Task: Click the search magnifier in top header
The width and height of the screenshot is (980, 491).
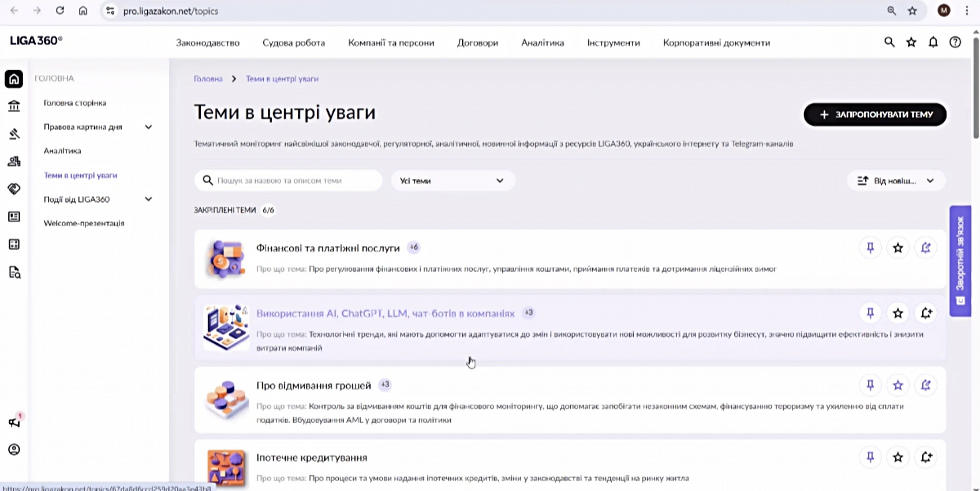Action: click(889, 42)
